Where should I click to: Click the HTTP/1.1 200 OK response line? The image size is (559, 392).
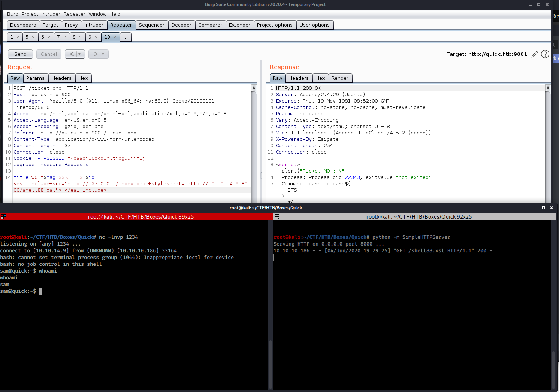[x=298, y=88]
